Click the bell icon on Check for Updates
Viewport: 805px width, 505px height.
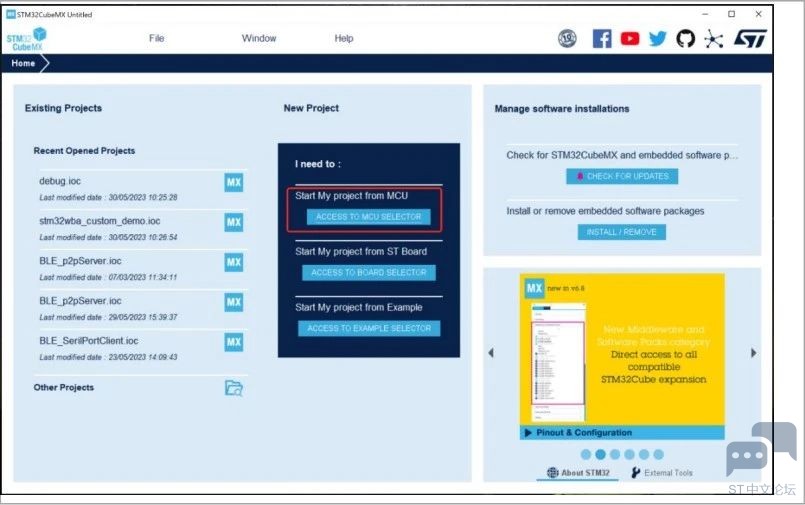580,176
